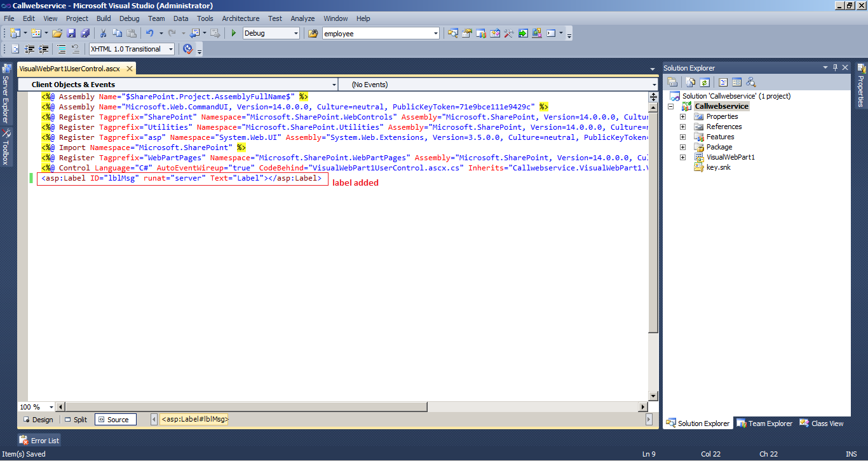Open the XHTML 1.0 Transitional schema dropdown
Screen dimensions: 868x461
[x=170, y=49]
